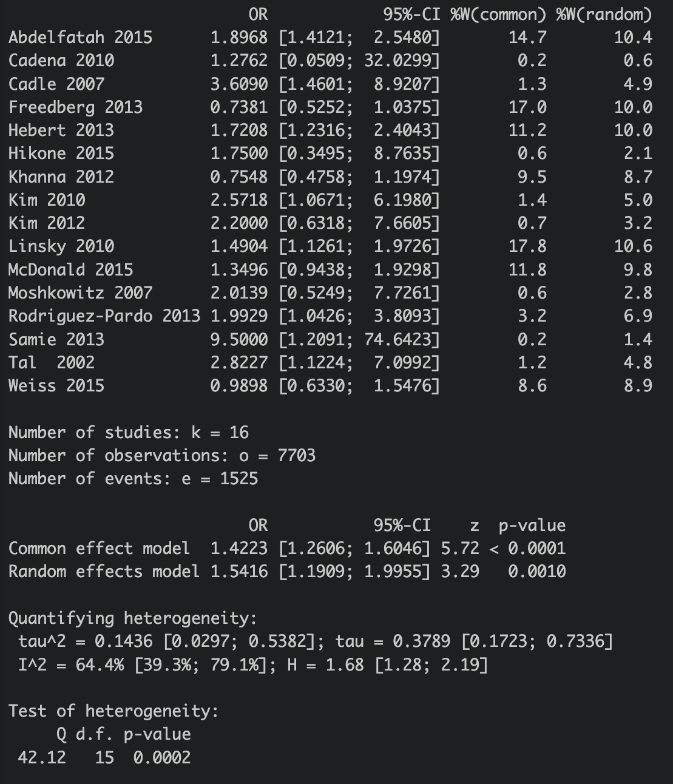The height and width of the screenshot is (784, 673).
Task: Click the Number of events value 1525
Action: coord(239,479)
